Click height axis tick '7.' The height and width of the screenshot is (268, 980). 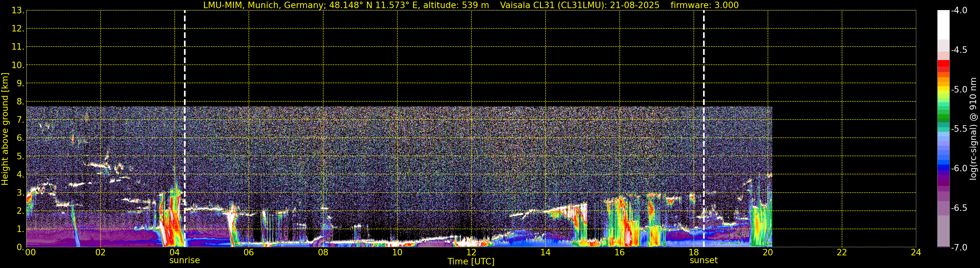coord(20,120)
